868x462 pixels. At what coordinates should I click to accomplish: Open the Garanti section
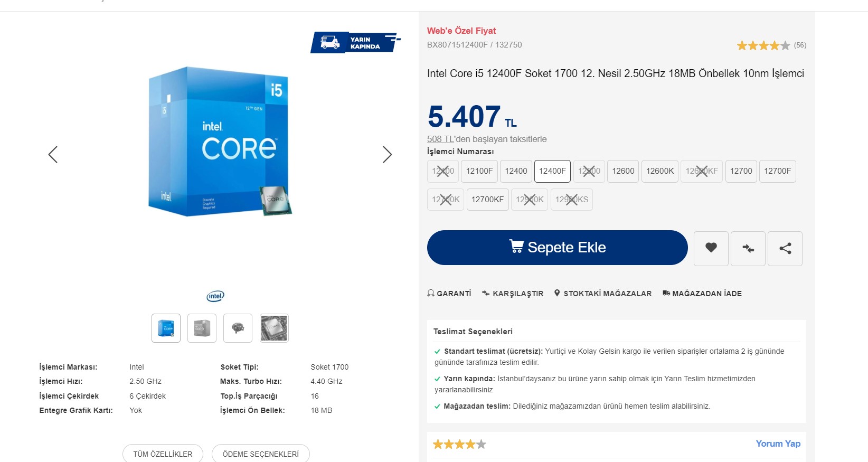click(x=449, y=294)
